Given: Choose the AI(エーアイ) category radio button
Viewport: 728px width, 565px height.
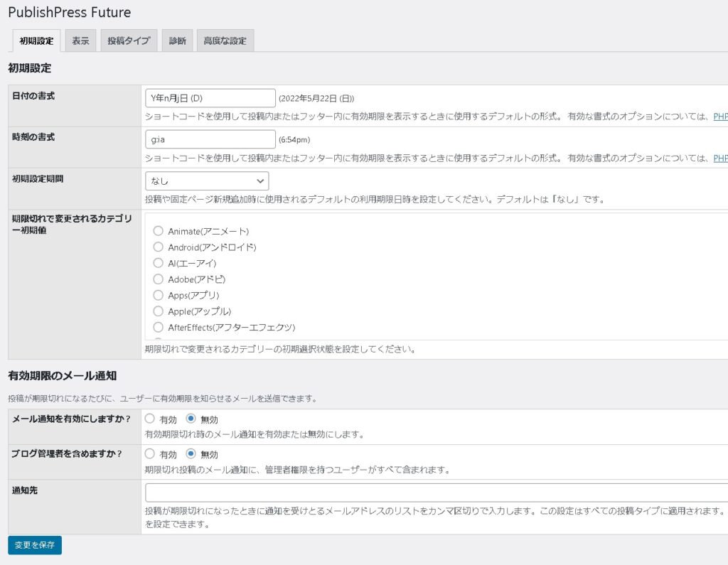Looking at the screenshot, I should click(159, 263).
